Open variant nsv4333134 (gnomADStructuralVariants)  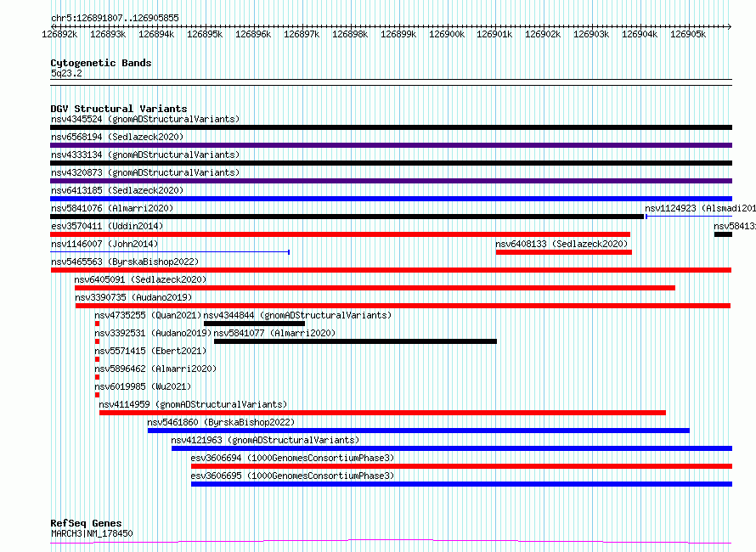coord(145,155)
